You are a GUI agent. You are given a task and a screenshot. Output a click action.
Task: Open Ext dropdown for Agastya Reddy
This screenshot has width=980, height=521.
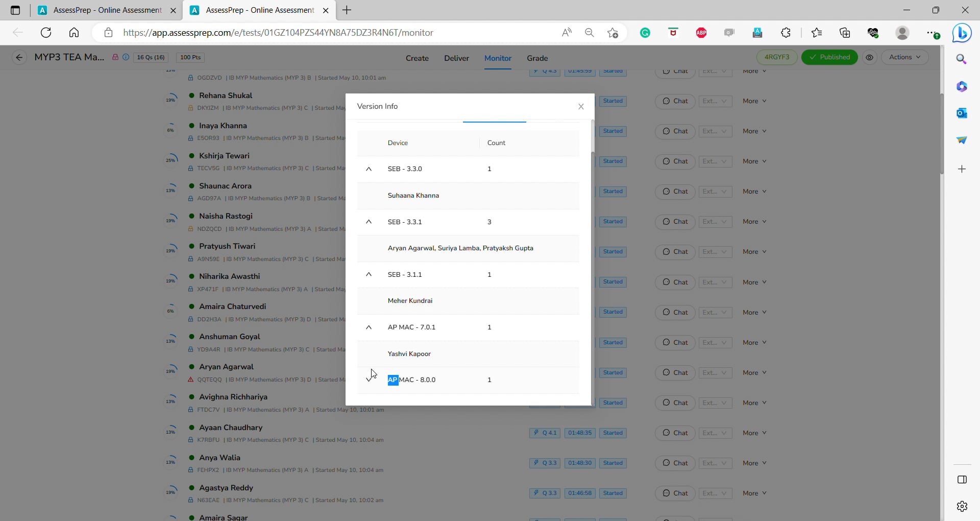pyautogui.click(x=715, y=493)
